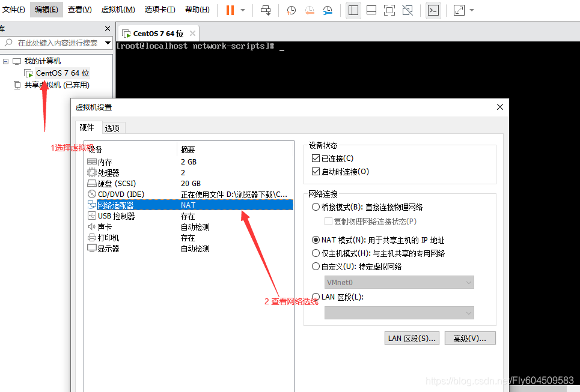Viewport: 580px width, 392px height.
Task: Toggle the 已连接(C) checkbox
Action: pos(316,158)
